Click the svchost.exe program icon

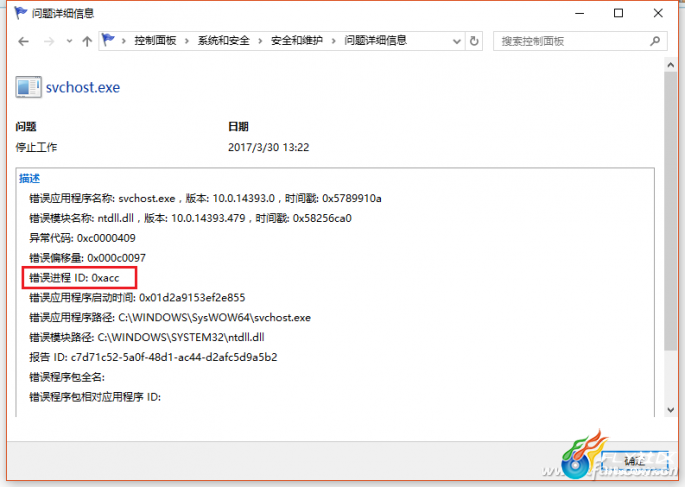[29, 86]
